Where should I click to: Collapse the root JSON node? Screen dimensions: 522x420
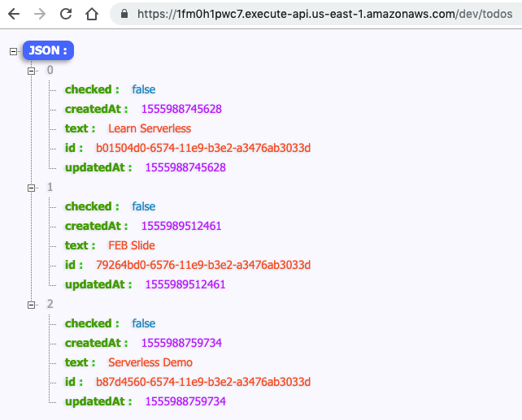point(13,51)
